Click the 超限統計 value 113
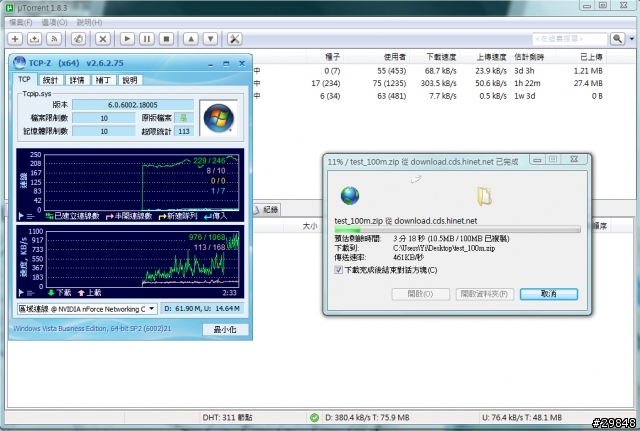Screen dimensions: 640x431 tap(184, 131)
